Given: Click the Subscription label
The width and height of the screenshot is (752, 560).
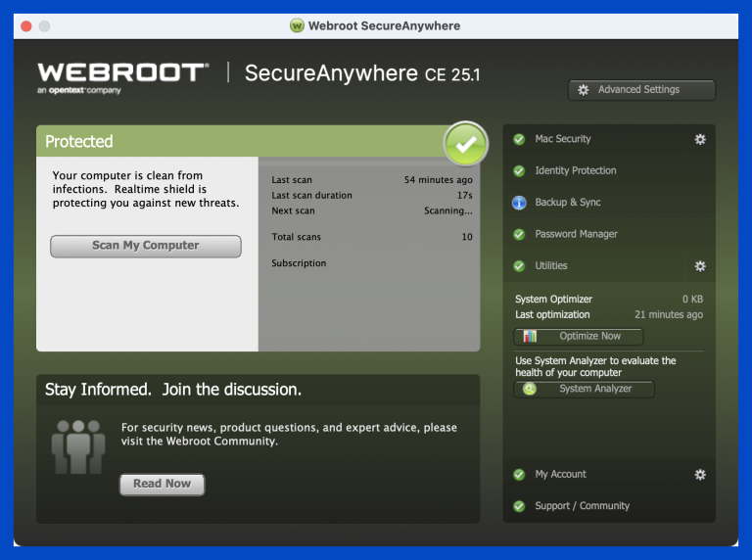Looking at the screenshot, I should click(299, 263).
